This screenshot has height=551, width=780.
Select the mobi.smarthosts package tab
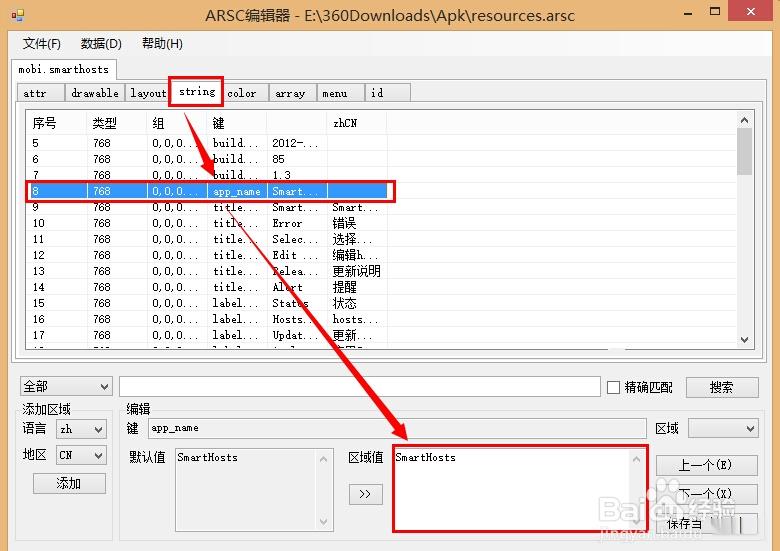click(x=64, y=70)
